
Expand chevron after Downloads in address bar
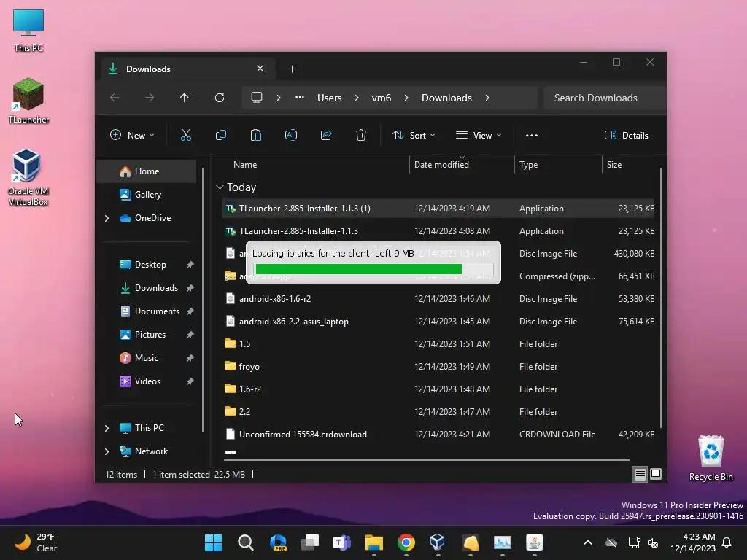pyautogui.click(x=487, y=98)
